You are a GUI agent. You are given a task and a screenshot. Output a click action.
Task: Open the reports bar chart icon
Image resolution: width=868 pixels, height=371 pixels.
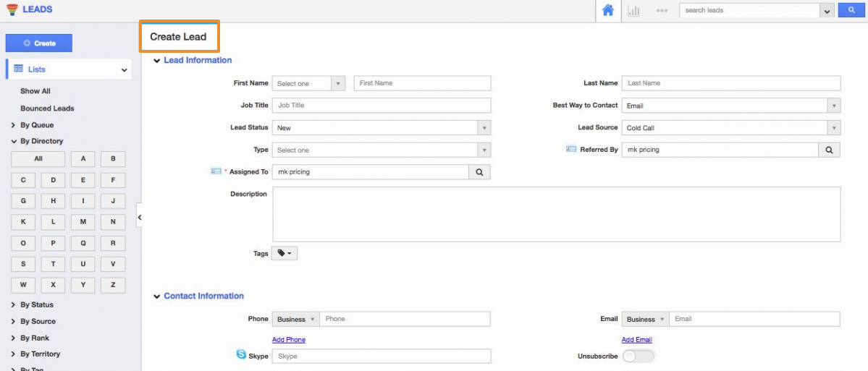pos(633,11)
